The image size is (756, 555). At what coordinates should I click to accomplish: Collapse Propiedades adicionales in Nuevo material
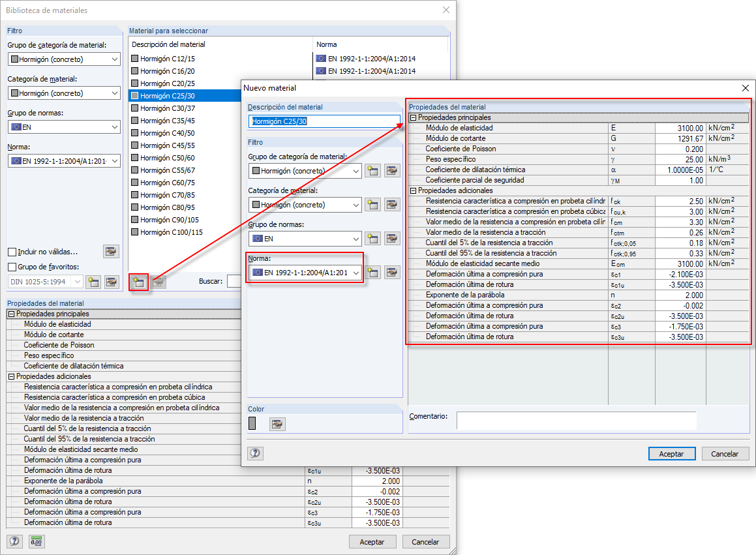pos(413,190)
